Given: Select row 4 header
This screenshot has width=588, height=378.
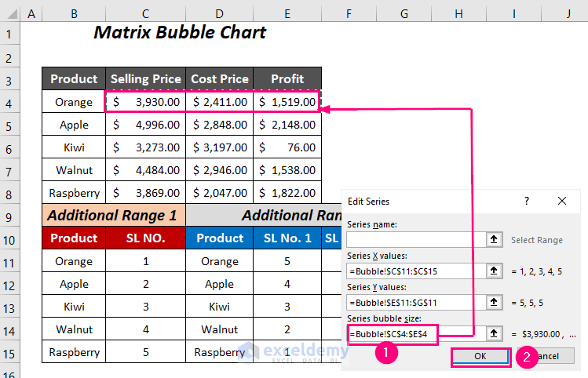Looking at the screenshot, I should tap(9, 102).
